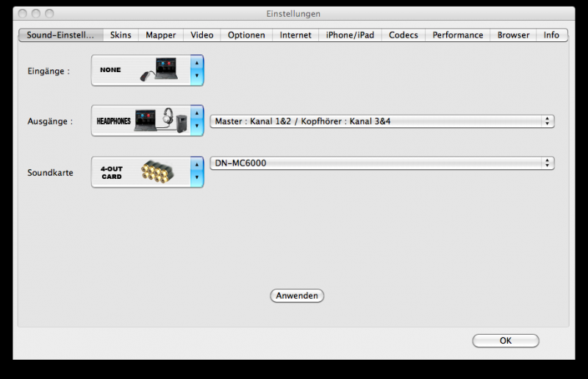Viewport: 588px width, 379px height.
Task: Open the Soundkarte 4-OUT CARD selector
Action: pos(148,172)
